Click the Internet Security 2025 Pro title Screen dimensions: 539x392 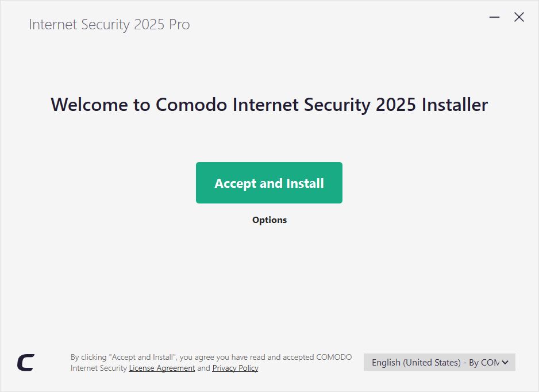point(109,24)
